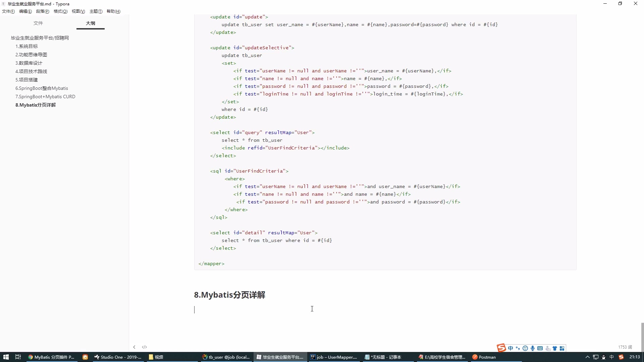Open the Sogou toolbox grid icon
This screenshot has height=362, width=644.
562,349
